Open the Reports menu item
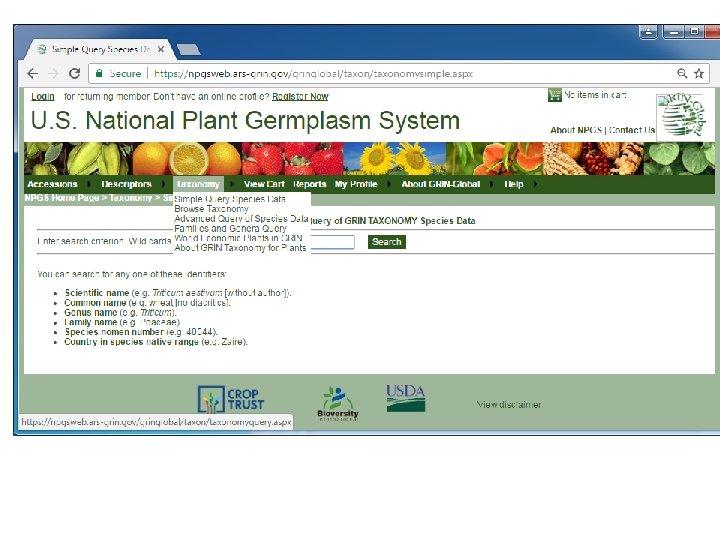The image size is (720, 540). (309, 184)
